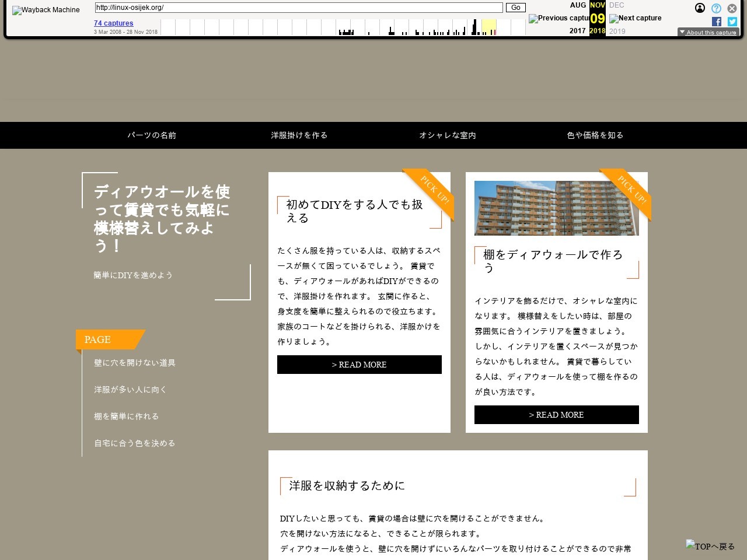Screen dimensions: 747x560
Task: Go to previous capture arrow
Action: point(558,18)
